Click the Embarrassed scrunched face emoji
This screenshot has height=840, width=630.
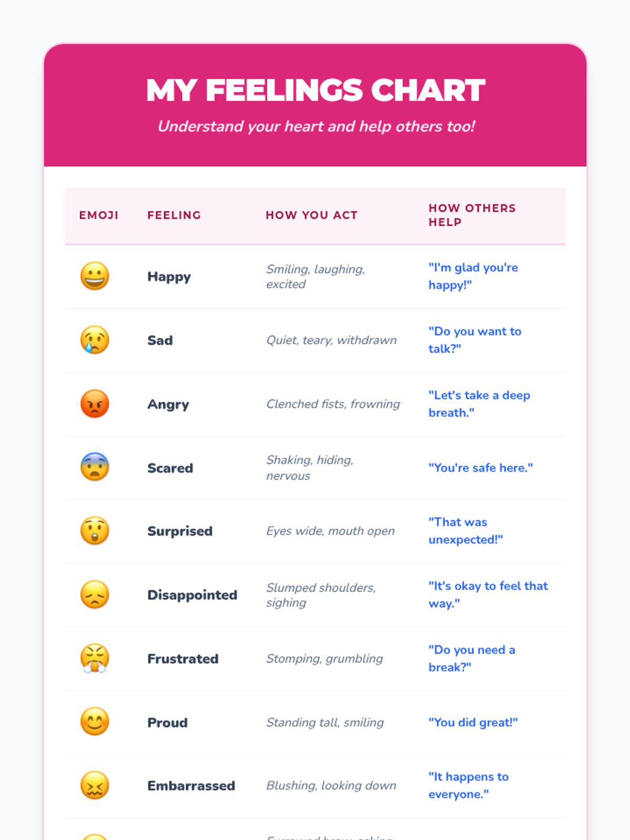(94, 785)
